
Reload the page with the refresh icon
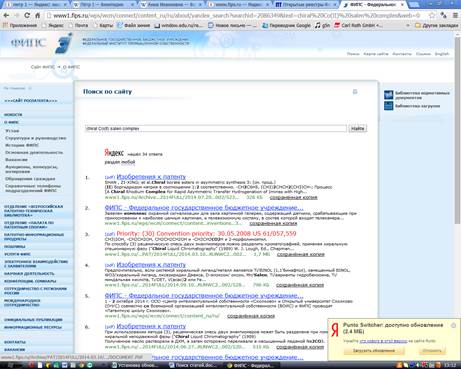pyautogui.click(x=27, y=15)
